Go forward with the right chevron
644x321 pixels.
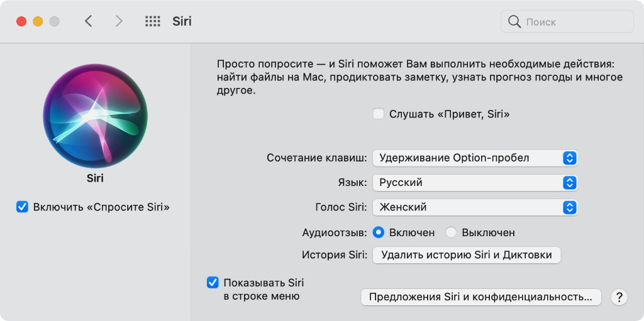[x=119, y=21]
